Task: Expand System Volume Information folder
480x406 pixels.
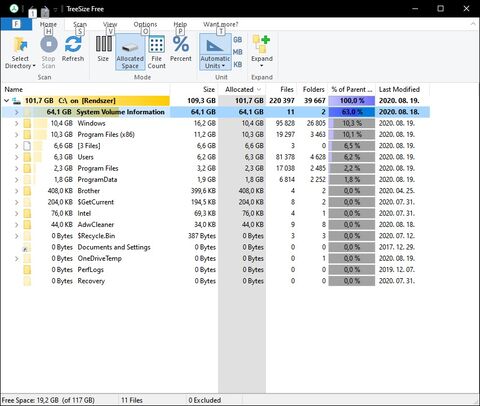Action: [x=16, y=112]
